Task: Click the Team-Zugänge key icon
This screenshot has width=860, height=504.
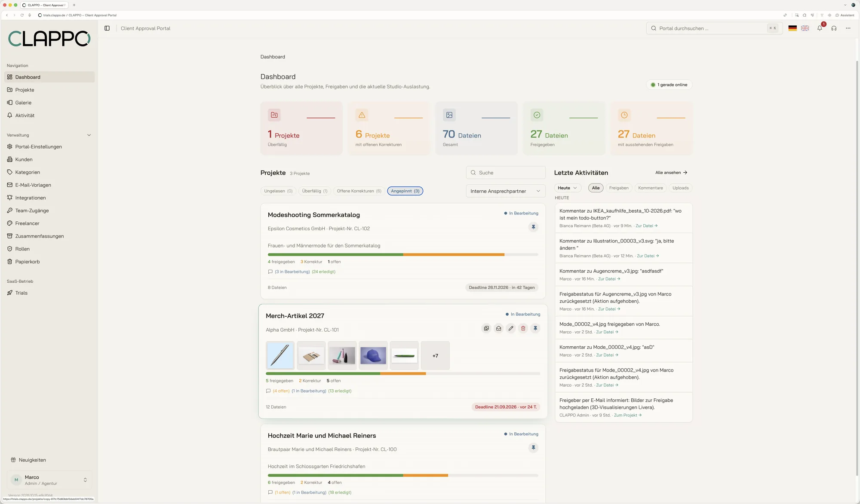Action: click(10, 211)
